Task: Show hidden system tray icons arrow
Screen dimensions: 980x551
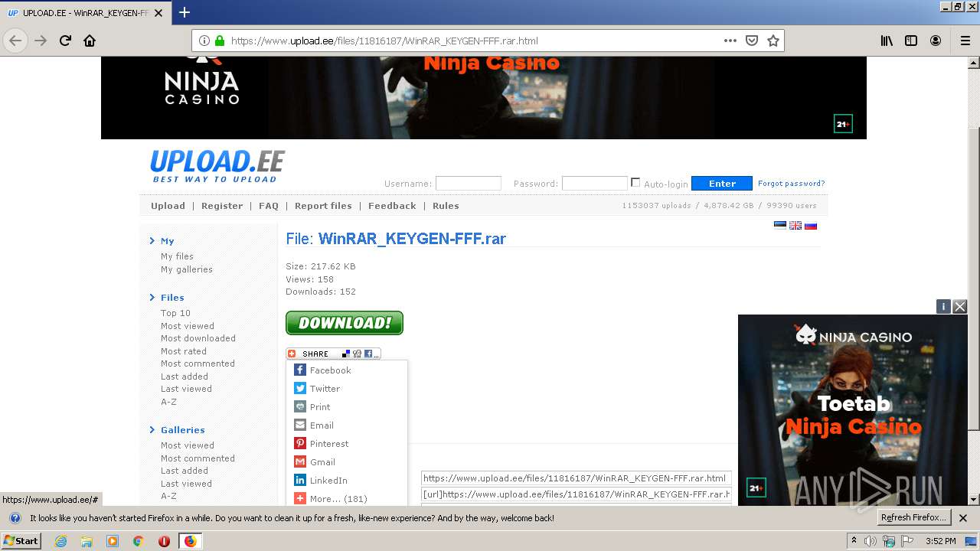Action: pos(854,540)
